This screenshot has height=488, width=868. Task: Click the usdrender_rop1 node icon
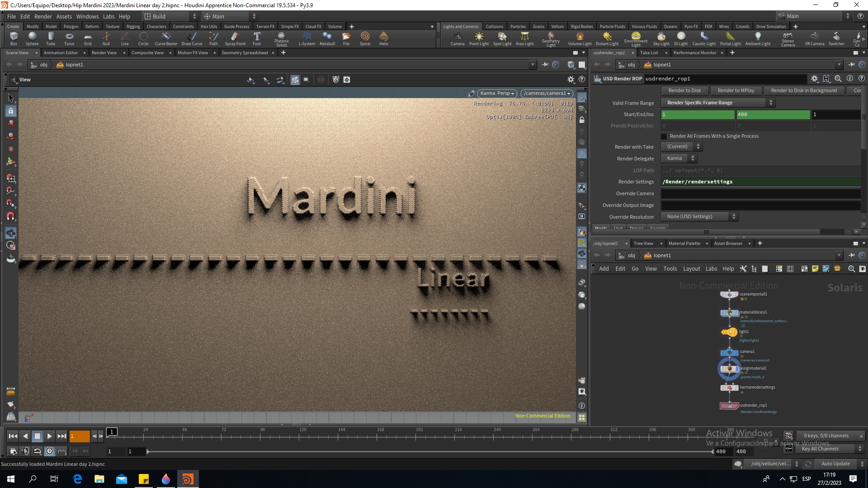[x=729, y=406]
